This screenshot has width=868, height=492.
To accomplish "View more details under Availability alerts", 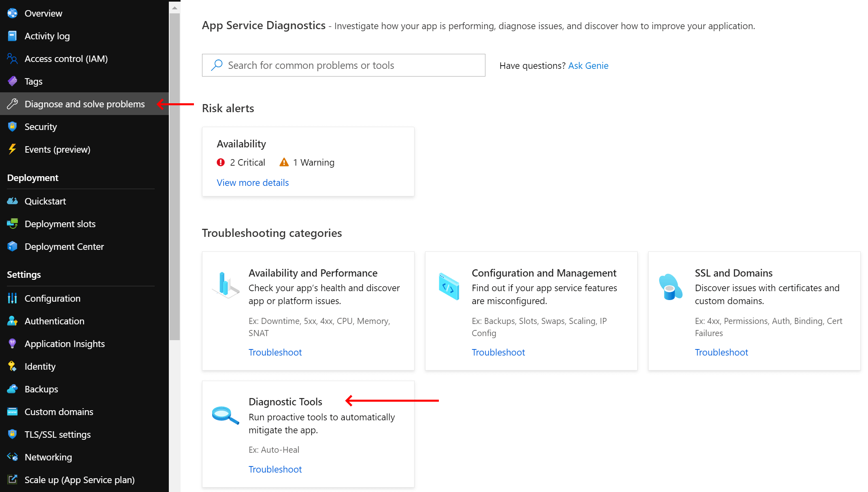I will (x=253, y=183).
